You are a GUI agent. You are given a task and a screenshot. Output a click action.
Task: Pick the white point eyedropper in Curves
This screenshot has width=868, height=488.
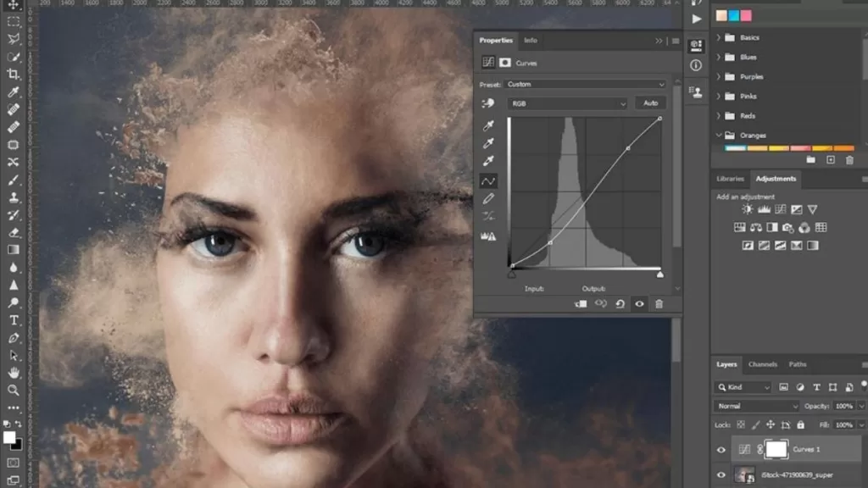click(487, 161)
